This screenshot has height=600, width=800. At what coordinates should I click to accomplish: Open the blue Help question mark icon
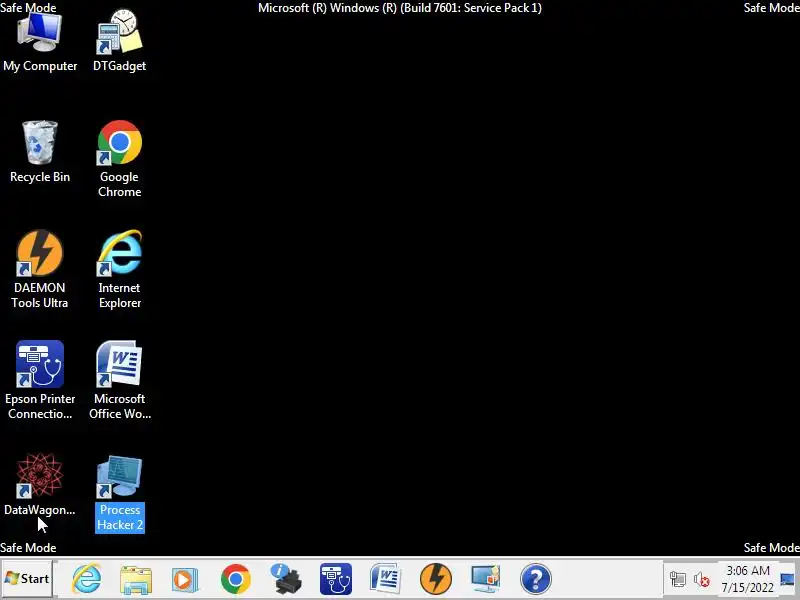coord(535,579)
